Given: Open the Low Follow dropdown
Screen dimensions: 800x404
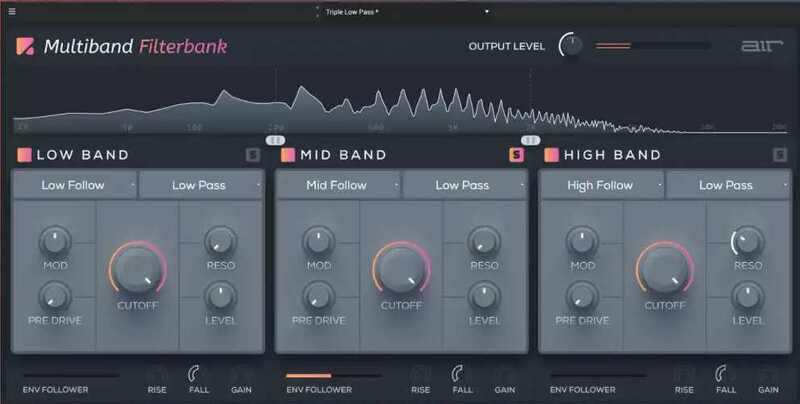Looking at the screenshot, I should click(x=75, y=185).
